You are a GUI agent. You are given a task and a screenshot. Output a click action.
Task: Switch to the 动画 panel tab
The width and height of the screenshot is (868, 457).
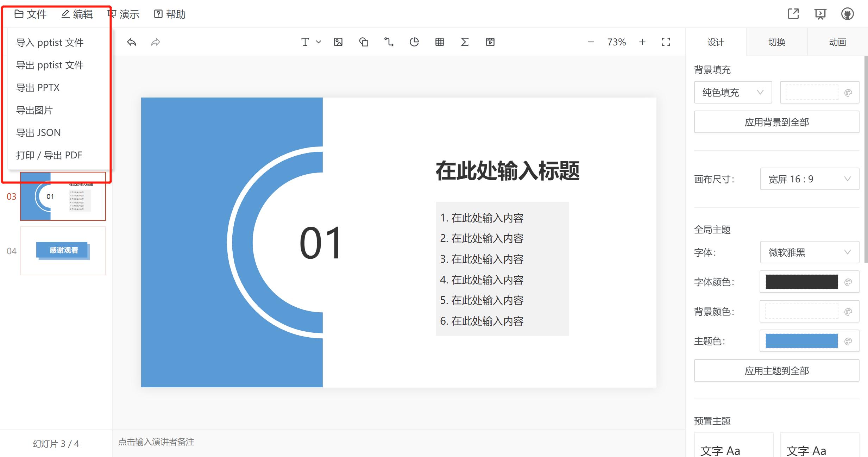[837, 42]
